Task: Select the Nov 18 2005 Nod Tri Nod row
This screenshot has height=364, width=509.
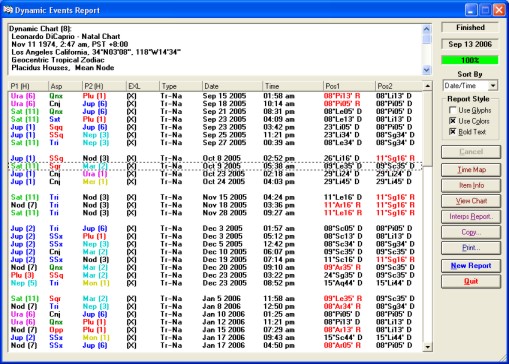Action: pyautogui.click(x=215, y=205)
